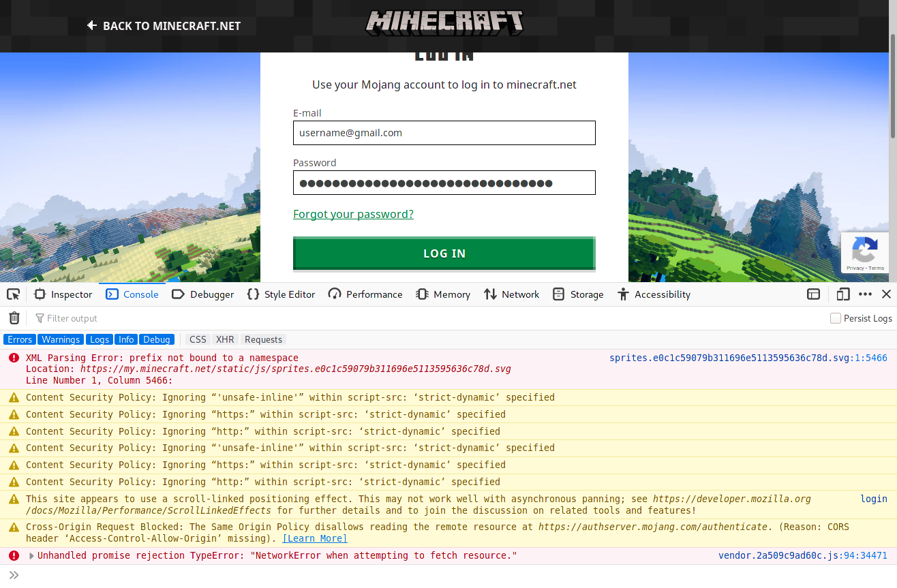Turn off the Debug filter
The image size is (897, 588).
157,339
